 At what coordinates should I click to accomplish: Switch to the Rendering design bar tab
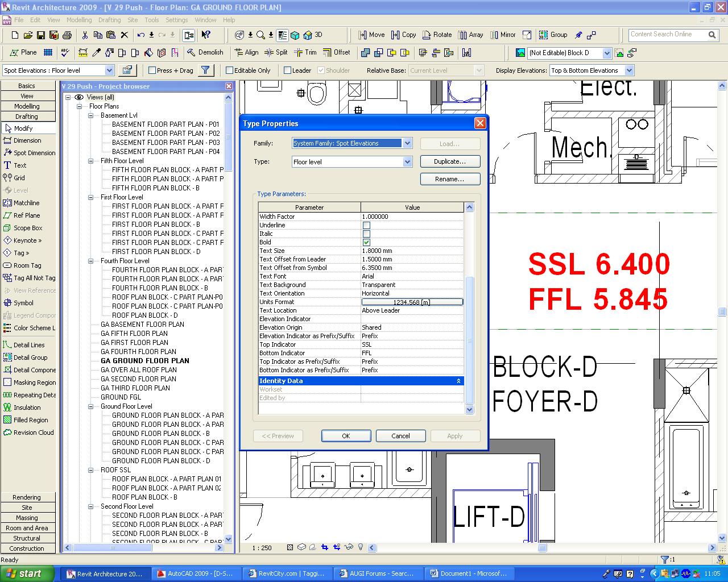pyautogui.click(x=27, y=497)
